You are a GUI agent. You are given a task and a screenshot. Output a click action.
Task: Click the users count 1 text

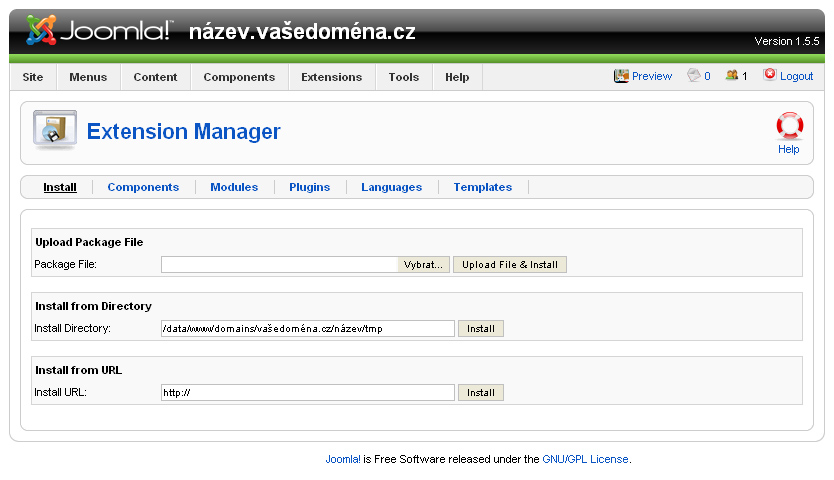[x=745, y=76]
